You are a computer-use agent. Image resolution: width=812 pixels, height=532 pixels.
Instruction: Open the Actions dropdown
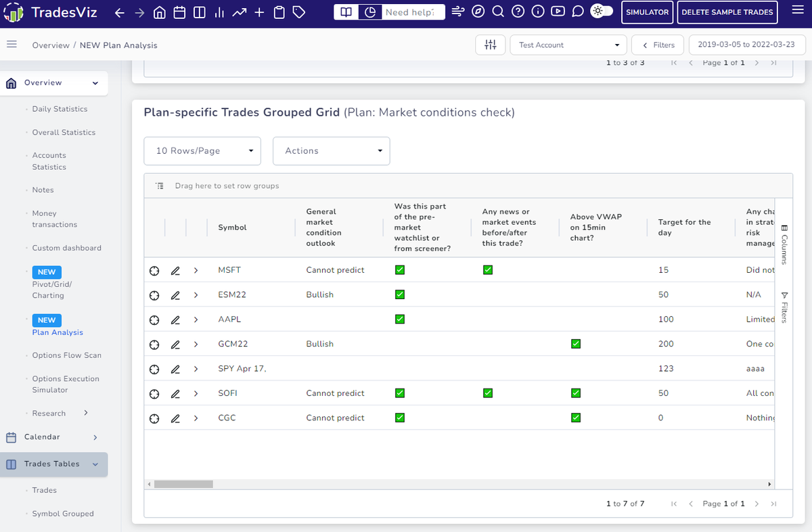point(331,151)
